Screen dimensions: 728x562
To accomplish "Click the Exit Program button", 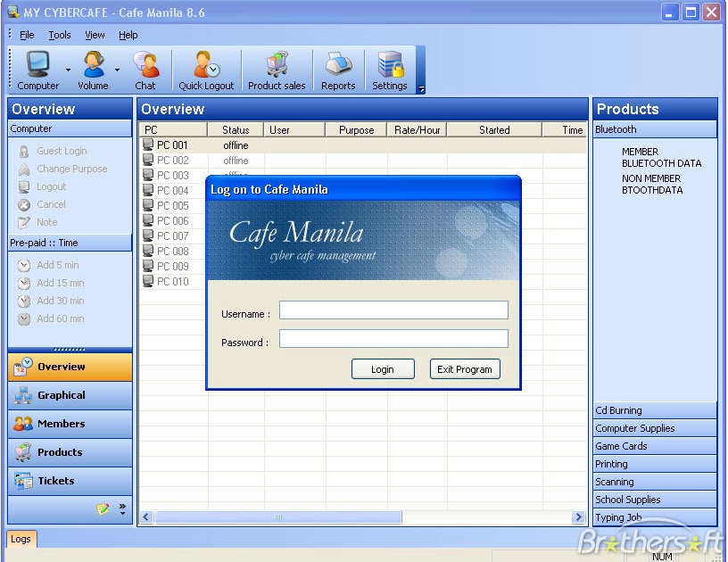I will pyautogui.click(x=464, y=368).
